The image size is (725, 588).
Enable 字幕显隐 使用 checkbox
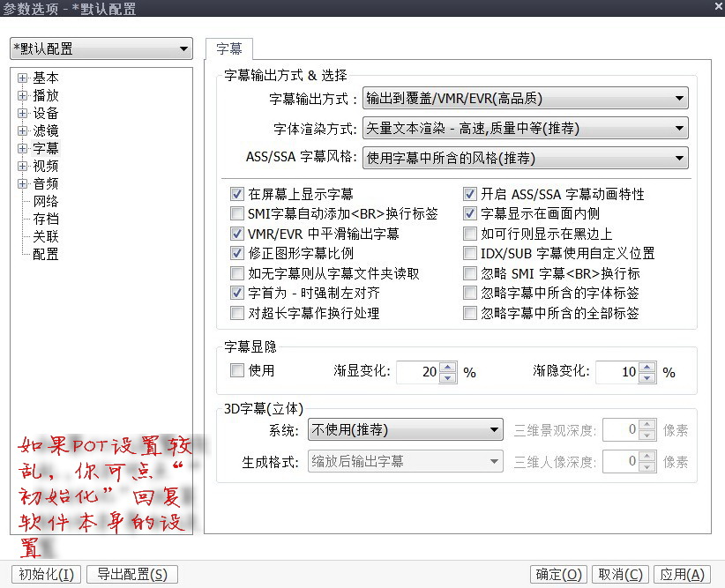pyautogui.click(x=236, y=371)
